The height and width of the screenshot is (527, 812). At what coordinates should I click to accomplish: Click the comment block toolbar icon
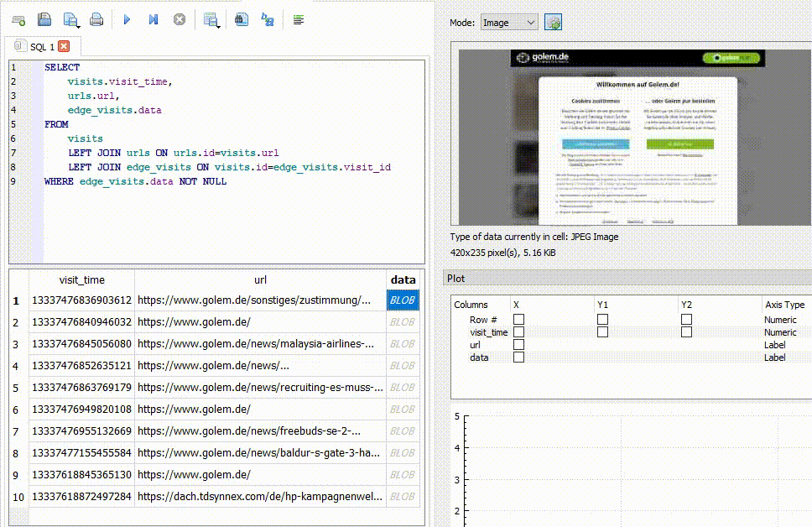point(299,19)
